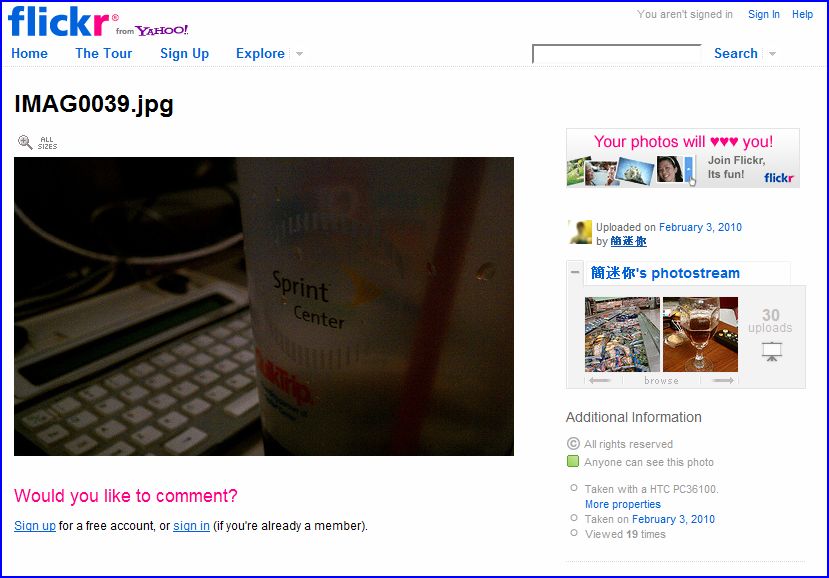The height and width of the screenshot is (578, 829).
Task: Click the 'sign in' member link below comments
Action: click(x=191, y=526)
